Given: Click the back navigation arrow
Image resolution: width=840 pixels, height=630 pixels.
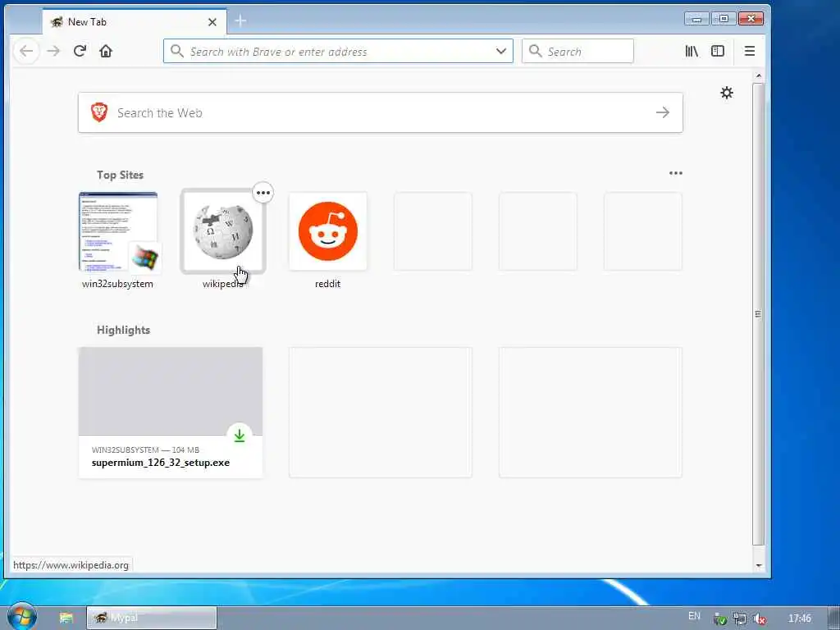Looking at the screenshot, I should [x=26, y=52].
